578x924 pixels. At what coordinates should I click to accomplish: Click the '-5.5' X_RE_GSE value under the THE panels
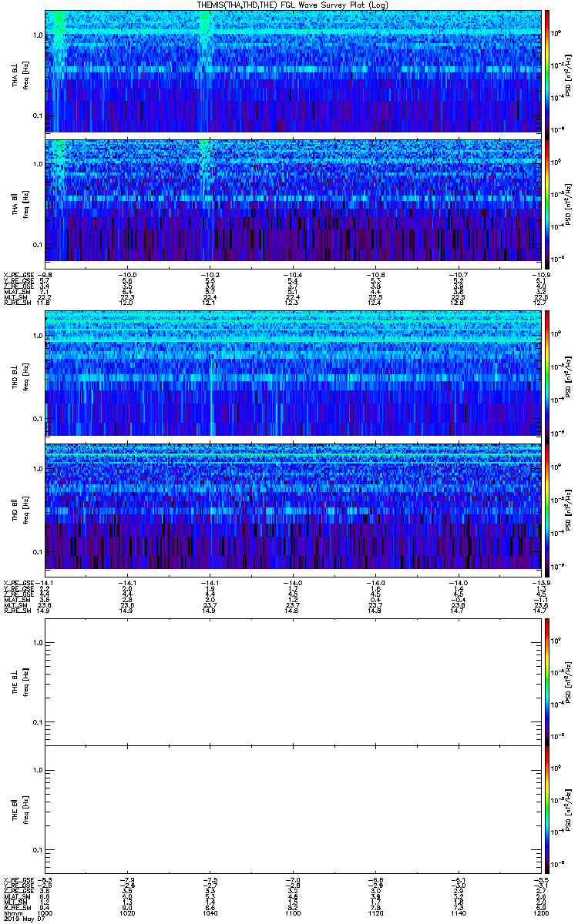(x=540, y=880)
